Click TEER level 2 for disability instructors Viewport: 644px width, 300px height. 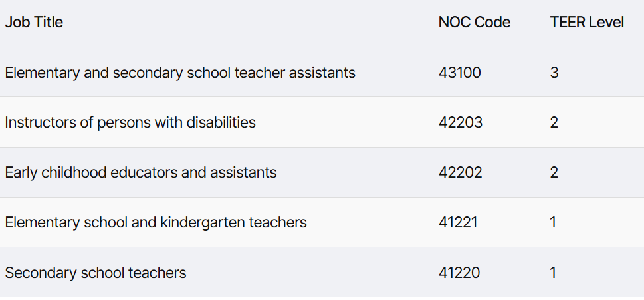coord(554,122)
